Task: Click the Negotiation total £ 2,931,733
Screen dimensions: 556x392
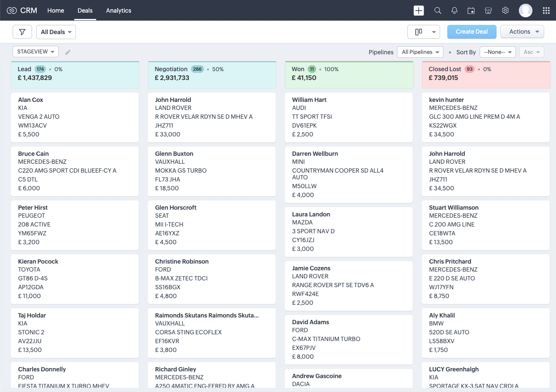Action: pos(172,78)
